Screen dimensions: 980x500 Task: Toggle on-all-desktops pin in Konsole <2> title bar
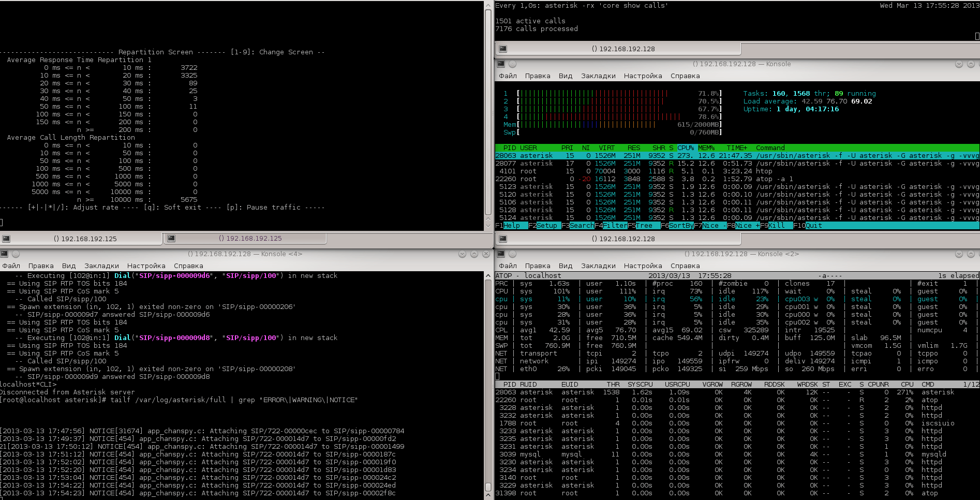click(512, 254)
